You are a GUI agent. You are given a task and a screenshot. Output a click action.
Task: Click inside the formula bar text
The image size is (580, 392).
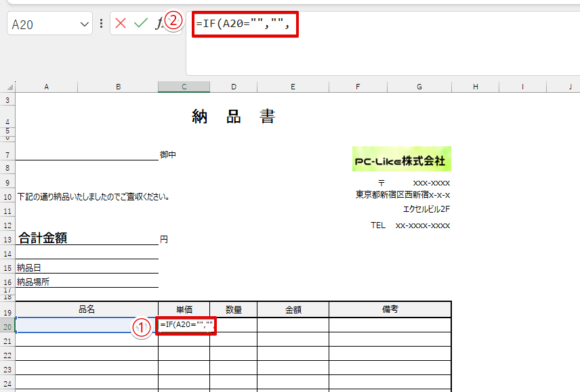click(x=243, y=24)
